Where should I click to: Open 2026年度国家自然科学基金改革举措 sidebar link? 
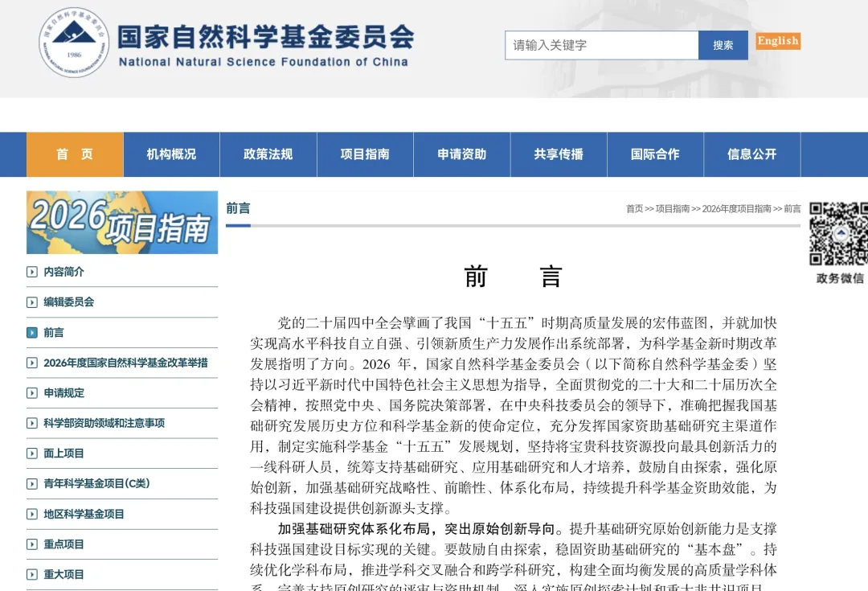125,363
